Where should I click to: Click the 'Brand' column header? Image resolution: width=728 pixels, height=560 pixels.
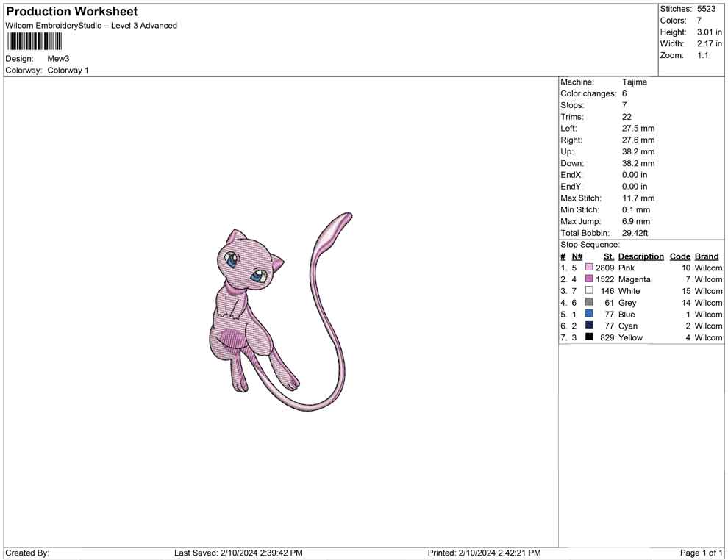[707, 256]
